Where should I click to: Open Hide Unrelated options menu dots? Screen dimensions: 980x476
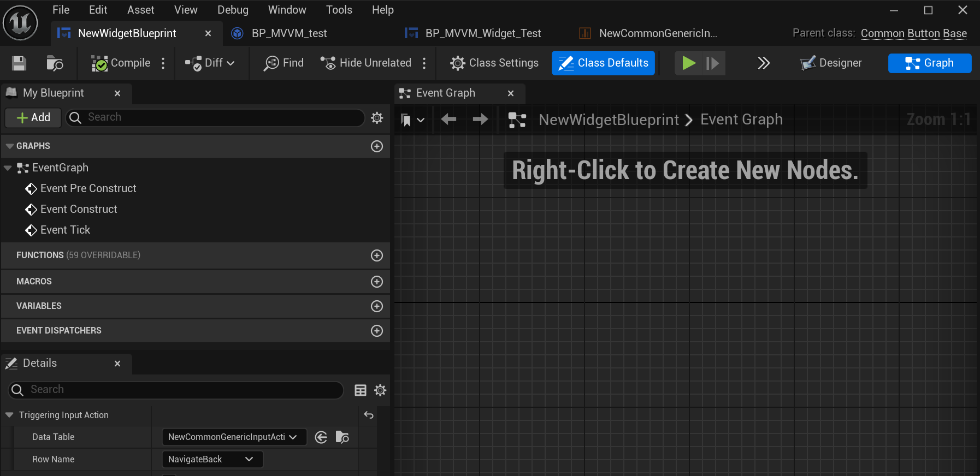pos(424,63)
